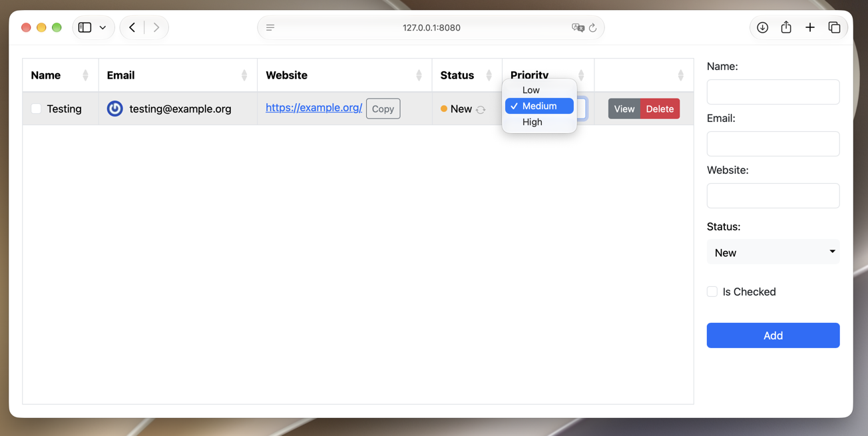Screen dimensions: 868x436
Task: Reload the page with refresh icon
Action: click(592, 27)
